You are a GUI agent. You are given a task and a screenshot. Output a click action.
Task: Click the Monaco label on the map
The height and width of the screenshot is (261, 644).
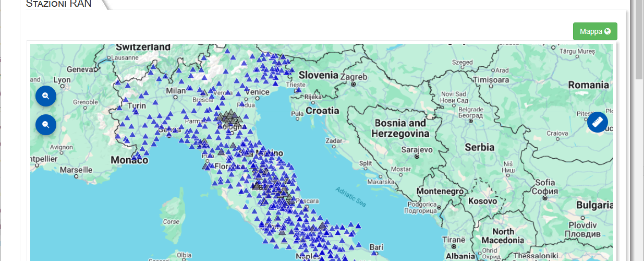(x=129, y=160)
